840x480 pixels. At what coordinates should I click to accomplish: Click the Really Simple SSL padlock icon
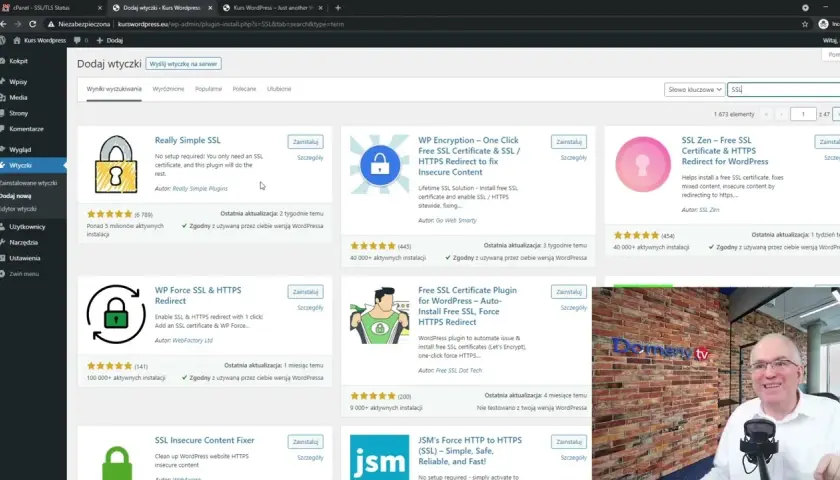(x=116, y=164)
